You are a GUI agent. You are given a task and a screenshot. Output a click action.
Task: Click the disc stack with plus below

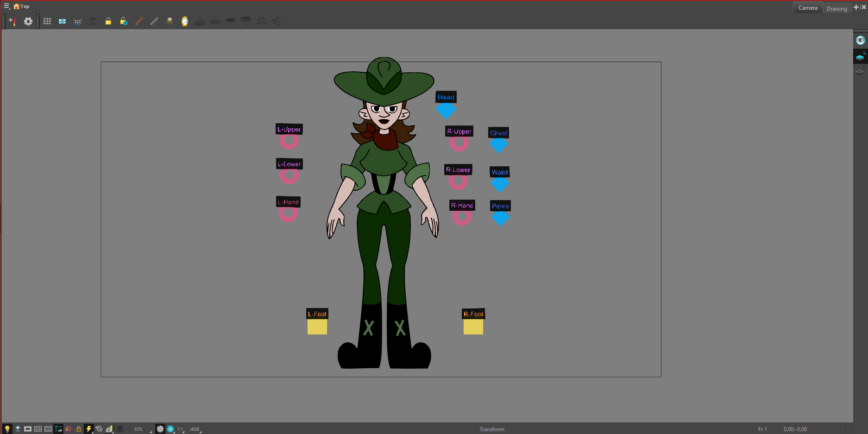pyautogui.click(x=246, y=21)
